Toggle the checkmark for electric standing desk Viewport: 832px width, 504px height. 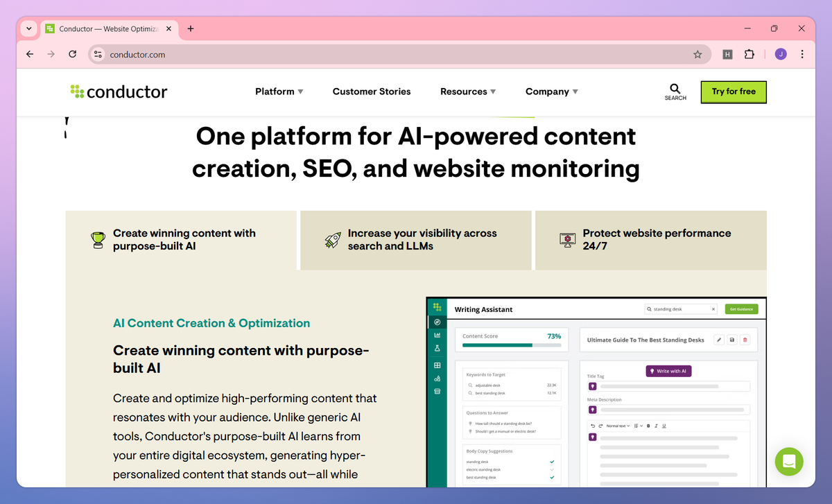pos(552,469)
